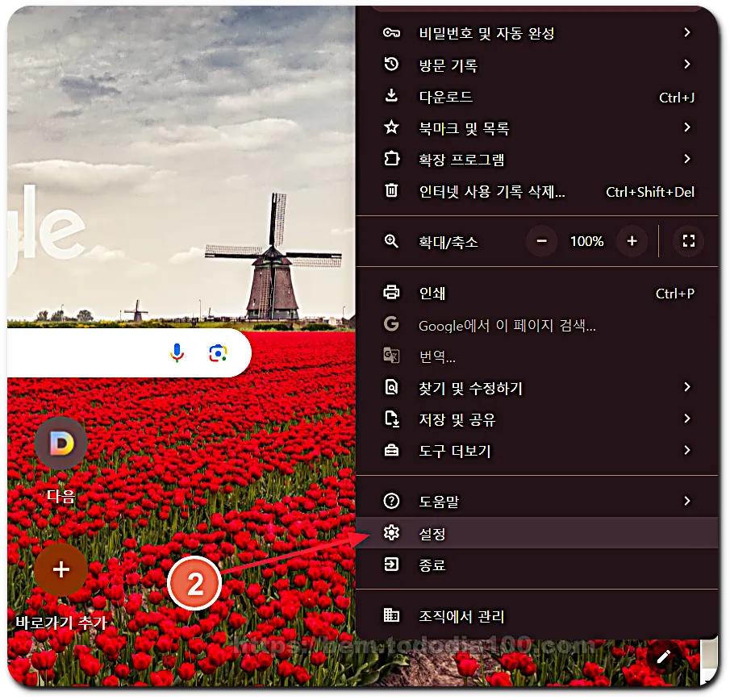Click the document search icon for 찾기 및 수정하기
Image resolution: width=730 pixels, height=700 pixels.
(391, 387)
